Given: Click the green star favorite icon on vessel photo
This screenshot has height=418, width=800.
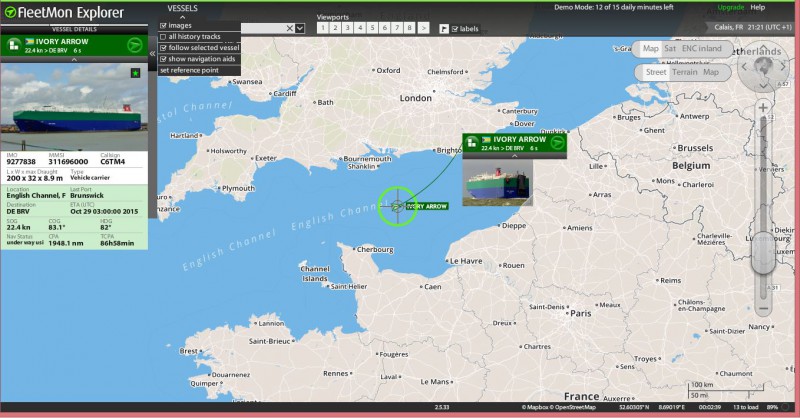Looking at the screenshot, I should click(135, 73).
